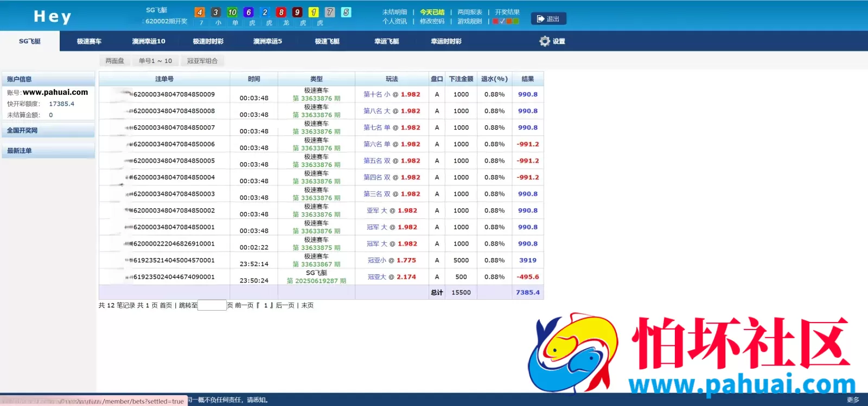868x406 pixels.
Task: Open 最新注单 in the sidebar
Action: tap(48, 151)
